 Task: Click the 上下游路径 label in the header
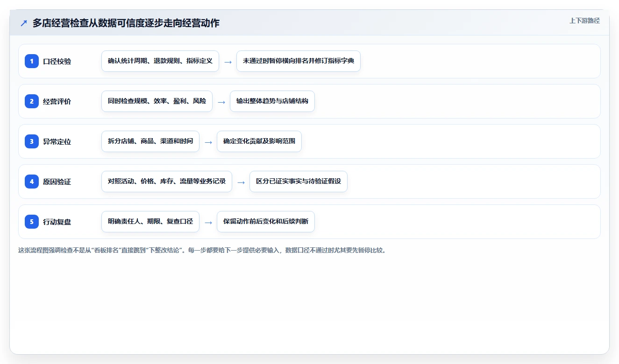point(584,21)
